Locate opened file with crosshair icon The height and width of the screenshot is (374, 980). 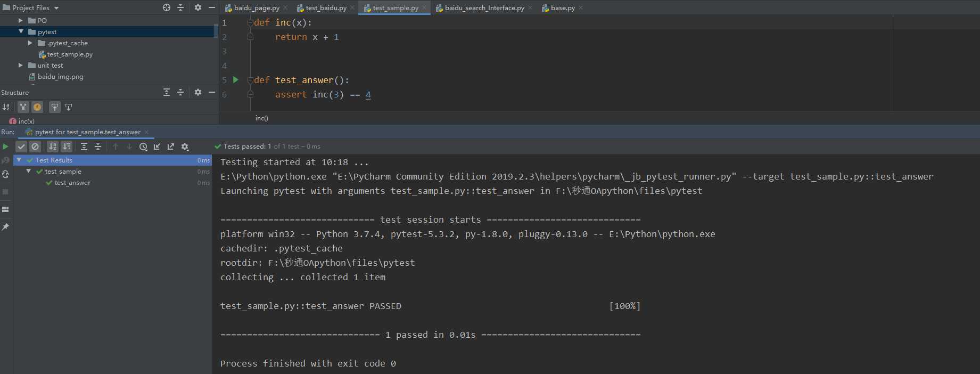(x=167, y=7)
